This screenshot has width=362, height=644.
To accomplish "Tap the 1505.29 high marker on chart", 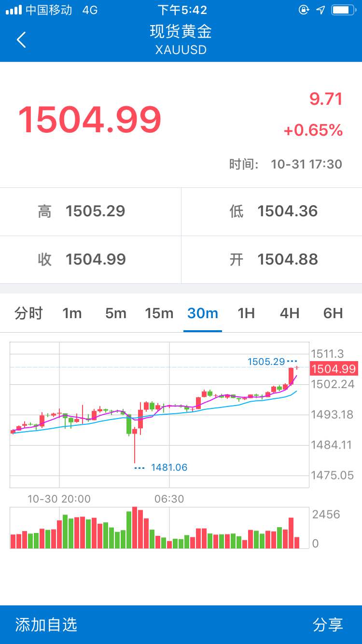I will click(266, 361).
